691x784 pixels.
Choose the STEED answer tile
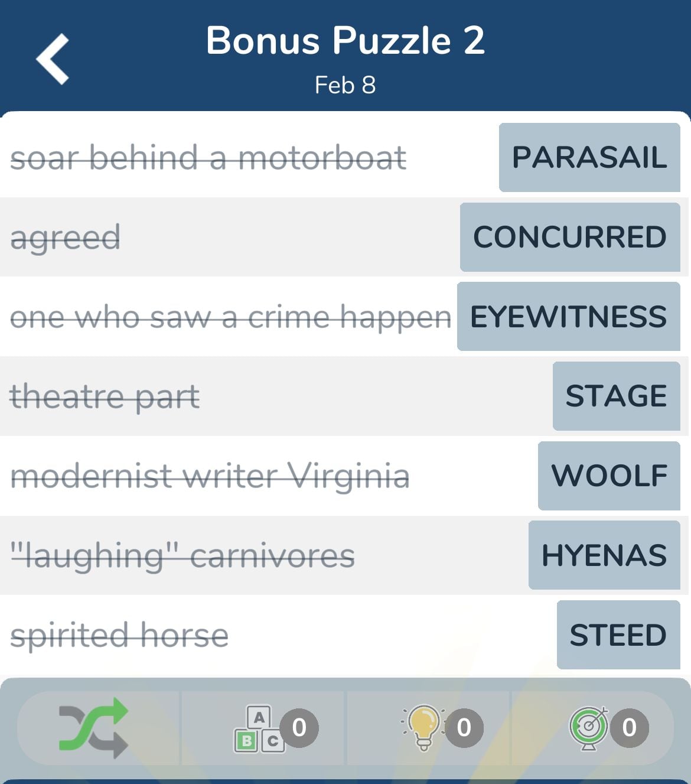point(618,635)
